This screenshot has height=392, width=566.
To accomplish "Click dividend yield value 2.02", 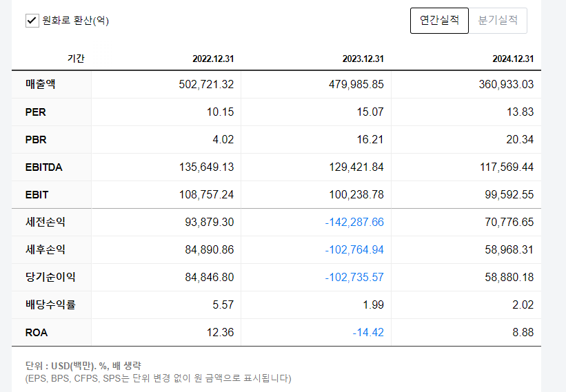I will (523, 305).
